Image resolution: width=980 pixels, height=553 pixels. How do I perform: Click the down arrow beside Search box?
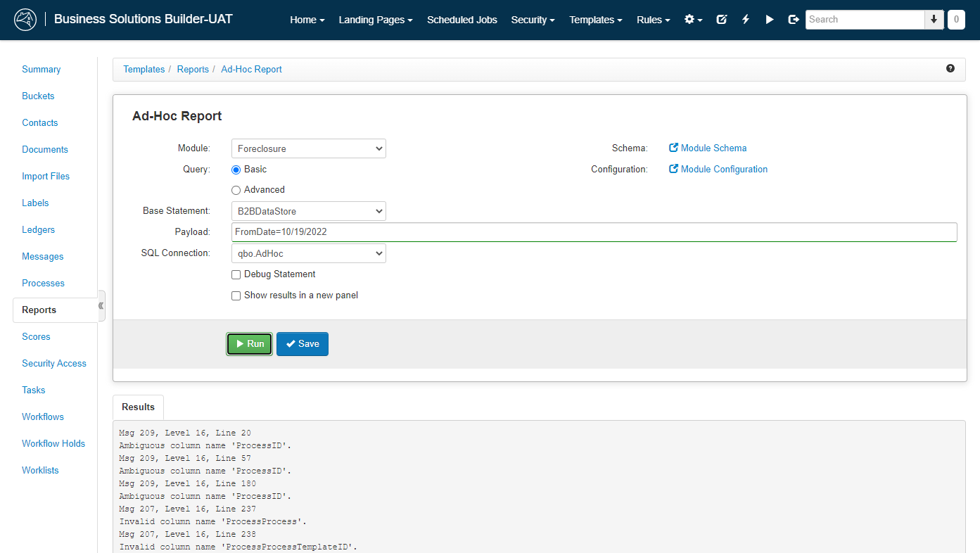pyautogui.click(x=934, y=20)
